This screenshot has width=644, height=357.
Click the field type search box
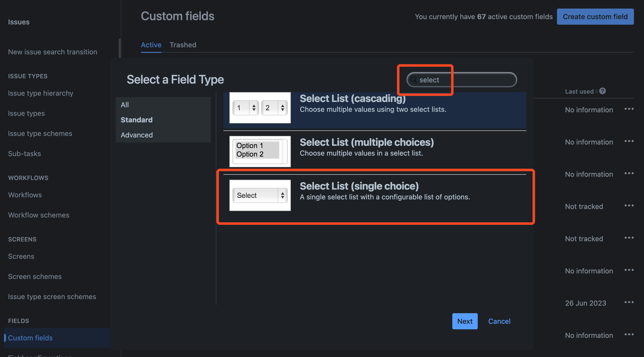click(x=462, y=80)
